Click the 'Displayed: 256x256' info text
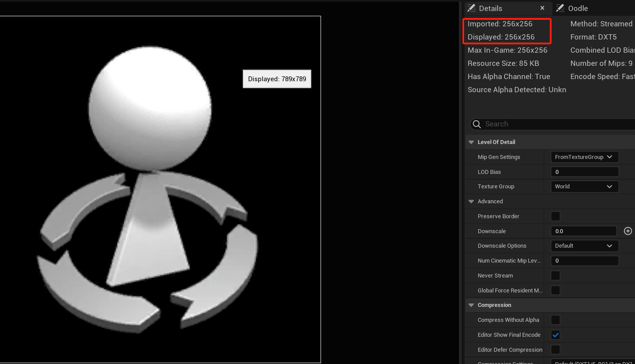The image size is (635, 364). (501, 37)
